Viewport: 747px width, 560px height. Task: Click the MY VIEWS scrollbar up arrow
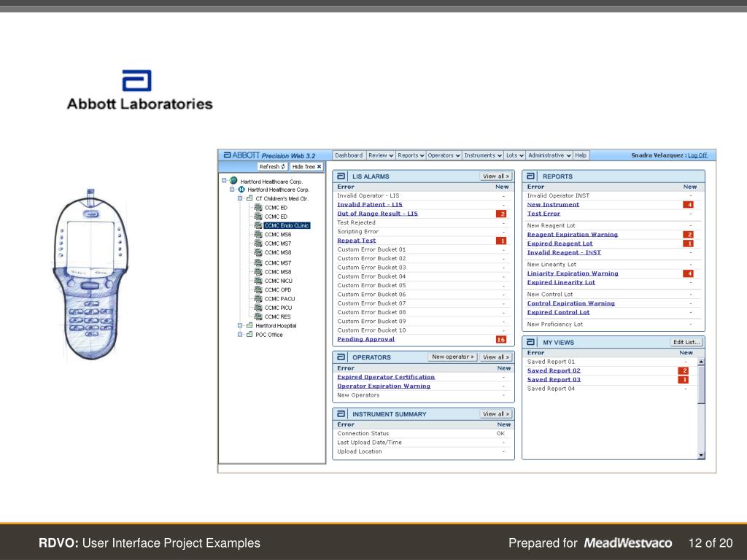point(701,362)
